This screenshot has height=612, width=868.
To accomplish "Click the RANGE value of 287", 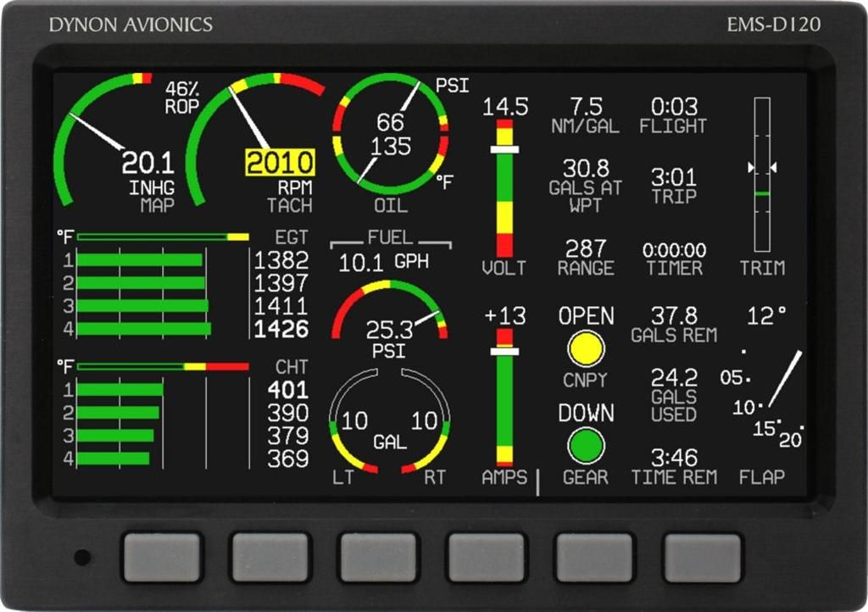I will click(x=586, y=249).
